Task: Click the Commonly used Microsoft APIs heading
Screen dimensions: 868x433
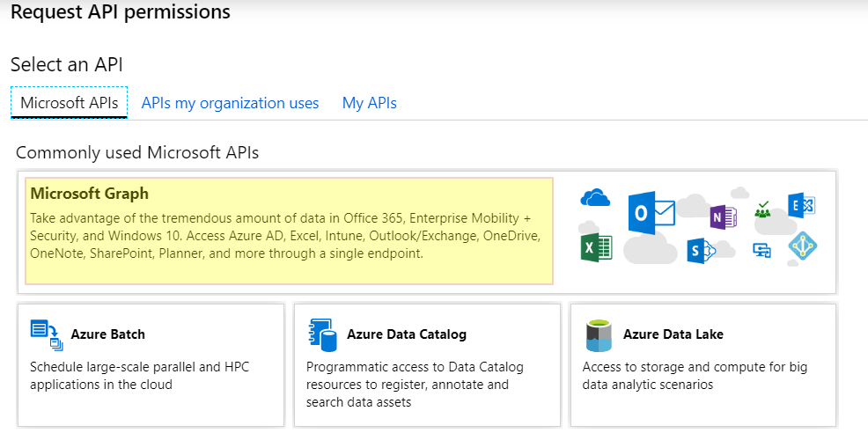Action: tap(137, 152)
